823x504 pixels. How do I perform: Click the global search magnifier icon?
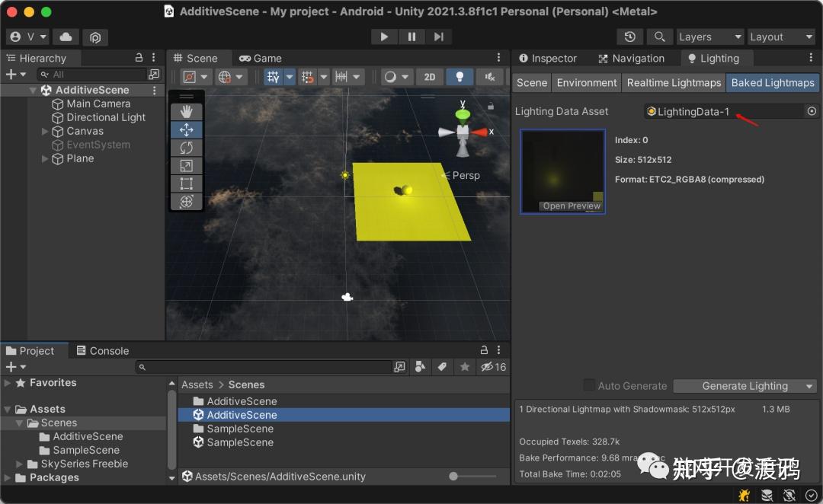[x=659, y=37]
